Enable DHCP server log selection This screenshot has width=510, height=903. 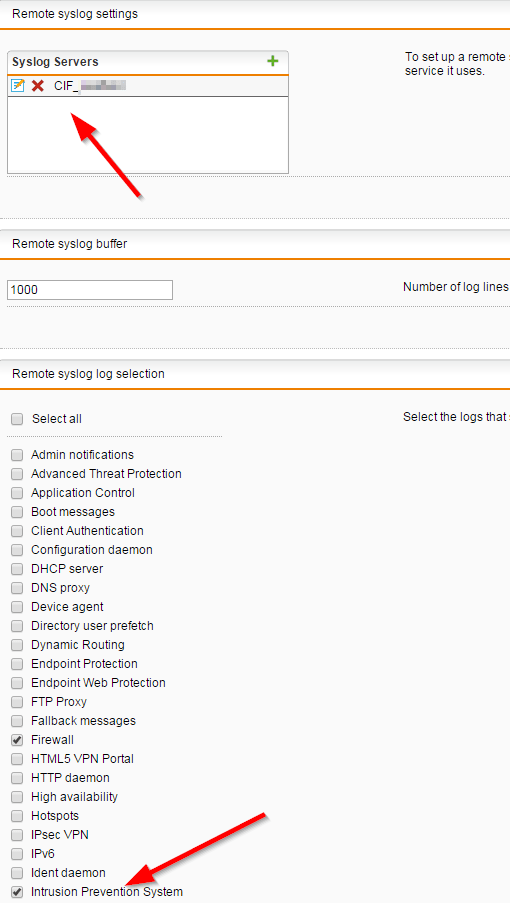(x=17, y=569)
